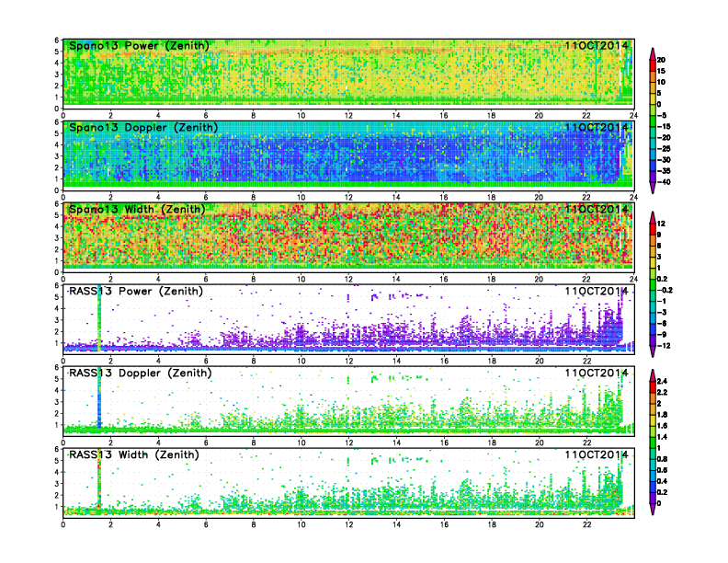Click the red swatch between 2.2 and 2.4 on the colorbar
This screenshot has width=728, height=563.
click(x=653, y=387)
